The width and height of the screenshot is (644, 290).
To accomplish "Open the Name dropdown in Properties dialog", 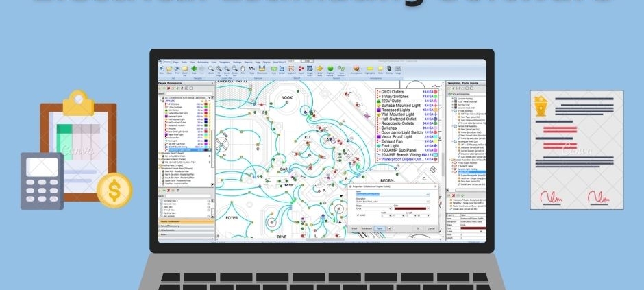I will pos(428,194).
